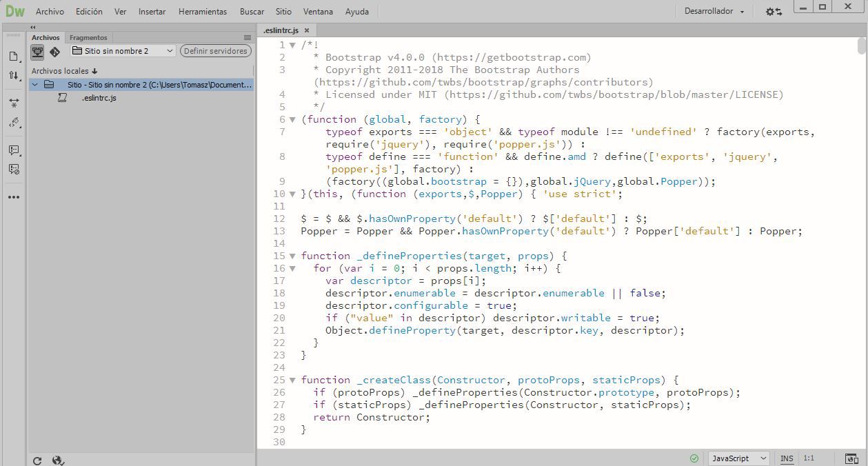Collapse the Sitio sin nombre 2 tree node
Screen dimensions: 868x466
click(x=34, y=83)
